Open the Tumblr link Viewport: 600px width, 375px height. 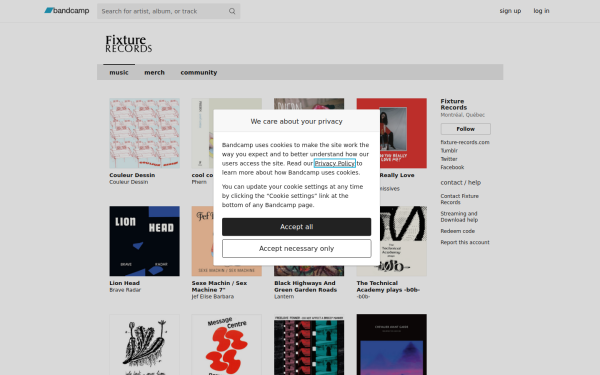449,151
